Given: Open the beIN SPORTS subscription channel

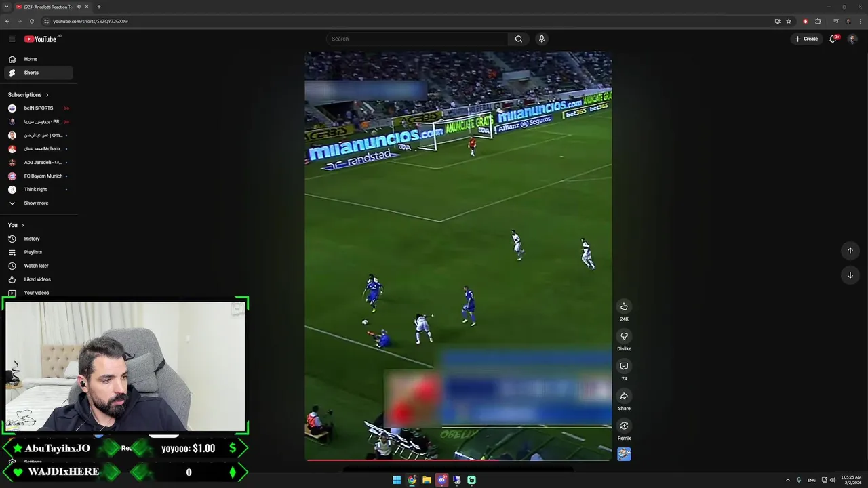Looking at the screenshot, I should (39, 108).
